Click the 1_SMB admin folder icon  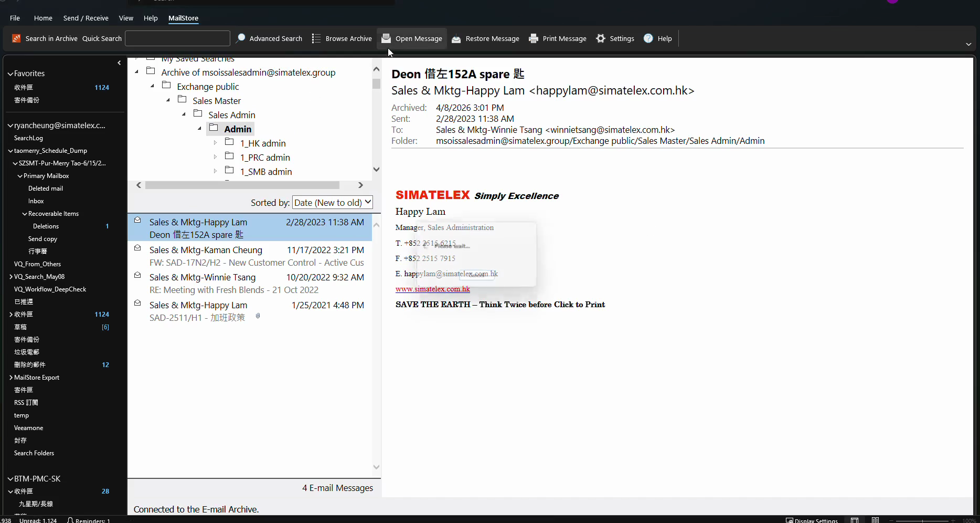pos(229,170)
